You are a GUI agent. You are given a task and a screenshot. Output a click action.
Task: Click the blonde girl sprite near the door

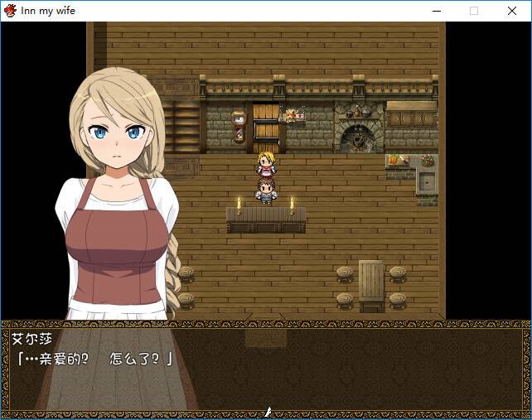point(266,162)
